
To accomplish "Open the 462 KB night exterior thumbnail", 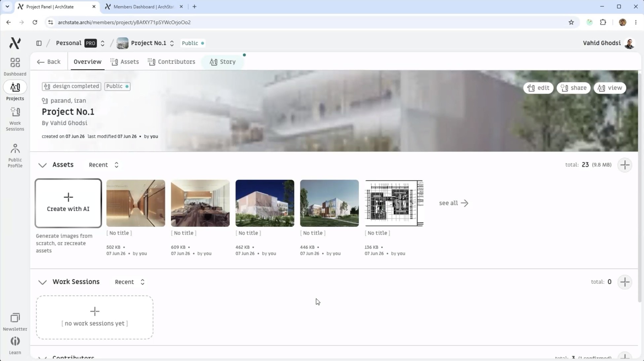I will [265, 203].
